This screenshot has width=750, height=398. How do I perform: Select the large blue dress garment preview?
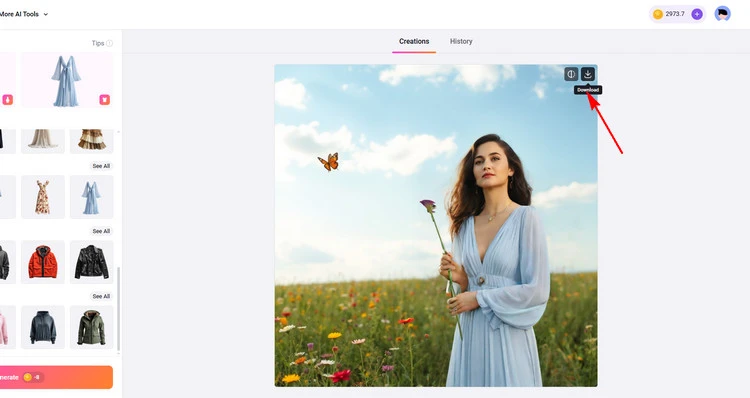coord(66,80)
